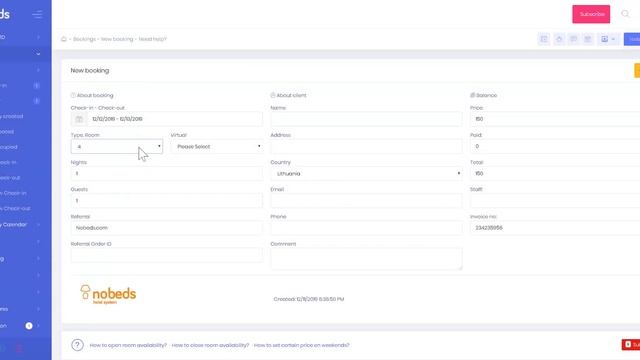Open the Bookings breadcrumb link
The image size is (640, 360).
click(84, 39)
